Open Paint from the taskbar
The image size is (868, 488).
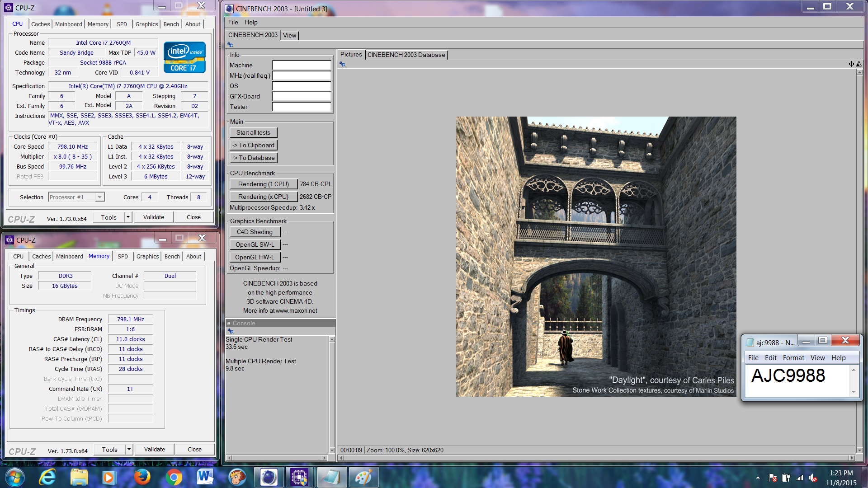click(x=363, y=477)
